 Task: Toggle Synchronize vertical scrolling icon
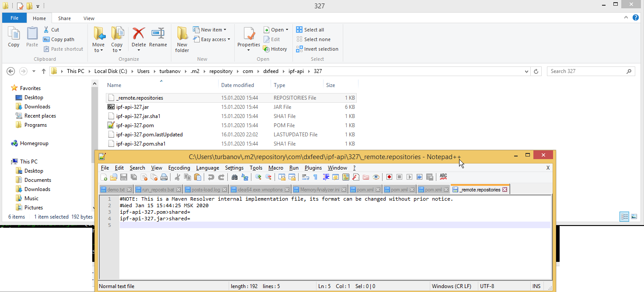point(282,177)
